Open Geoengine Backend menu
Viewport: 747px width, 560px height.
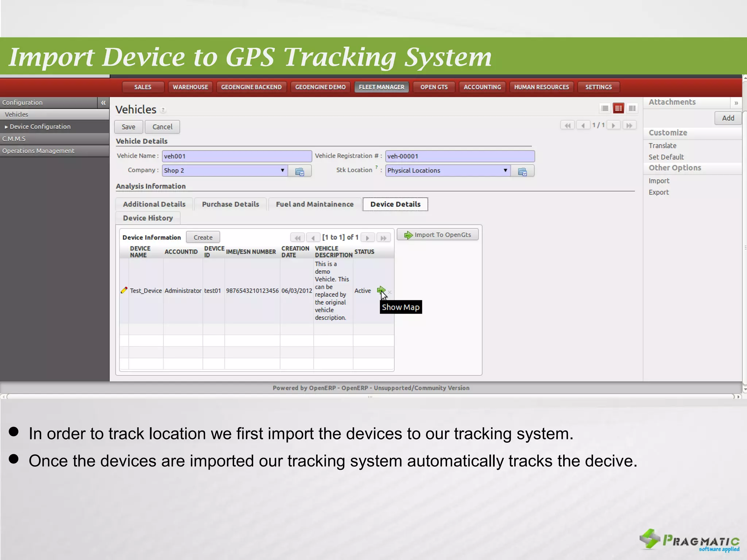coord(251,87)
